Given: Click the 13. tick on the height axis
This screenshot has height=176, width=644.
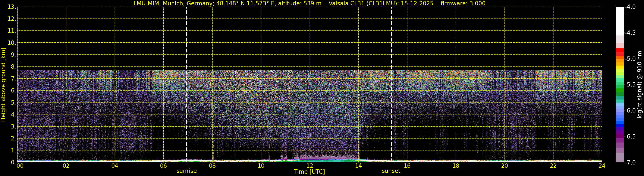Looking at the screenshot, I should [12, 7].
